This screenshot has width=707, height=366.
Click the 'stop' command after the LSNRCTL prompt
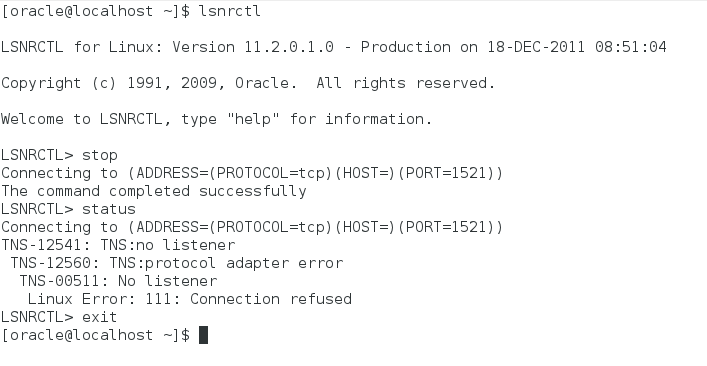(100, 155)
